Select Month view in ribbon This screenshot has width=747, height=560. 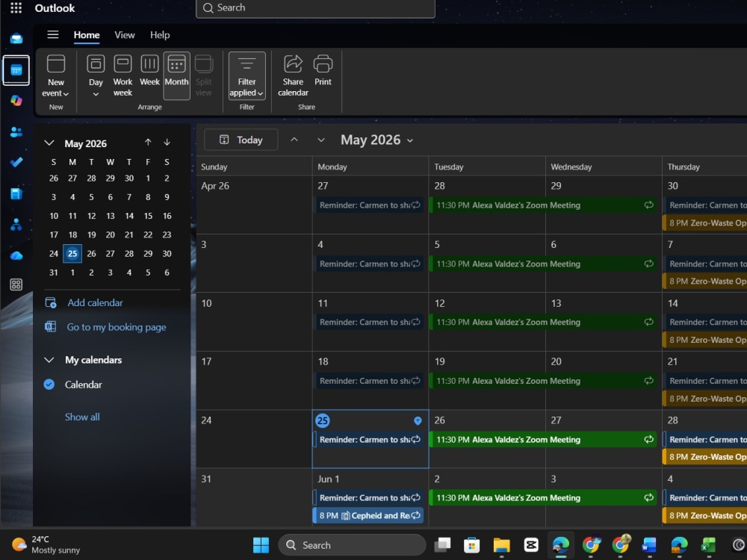tap(177, 75)
